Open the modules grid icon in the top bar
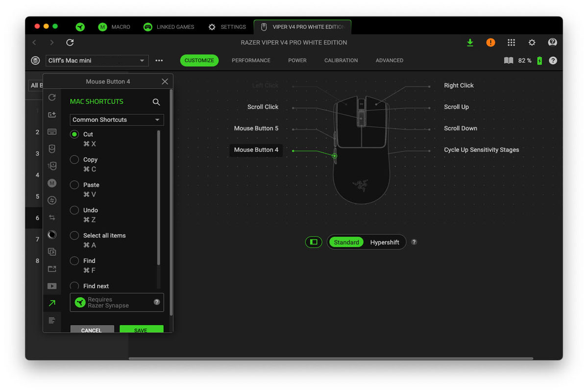This screenshot has width=588, height=392. coord(511,43)
